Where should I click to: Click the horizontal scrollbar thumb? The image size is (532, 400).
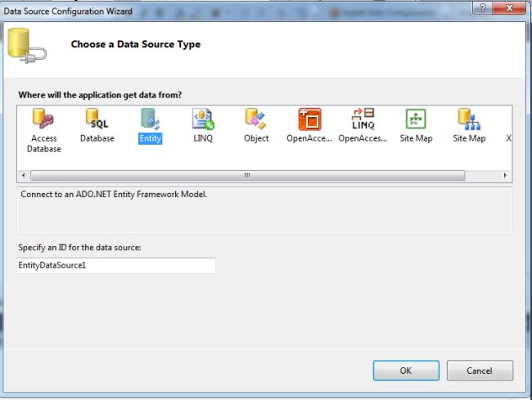(246, 176)
